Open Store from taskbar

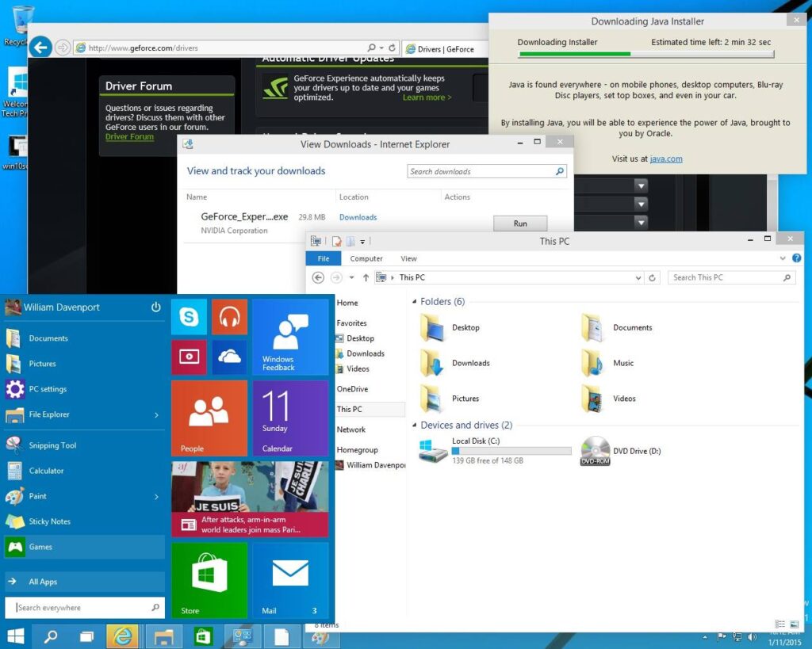coord(203,636)
